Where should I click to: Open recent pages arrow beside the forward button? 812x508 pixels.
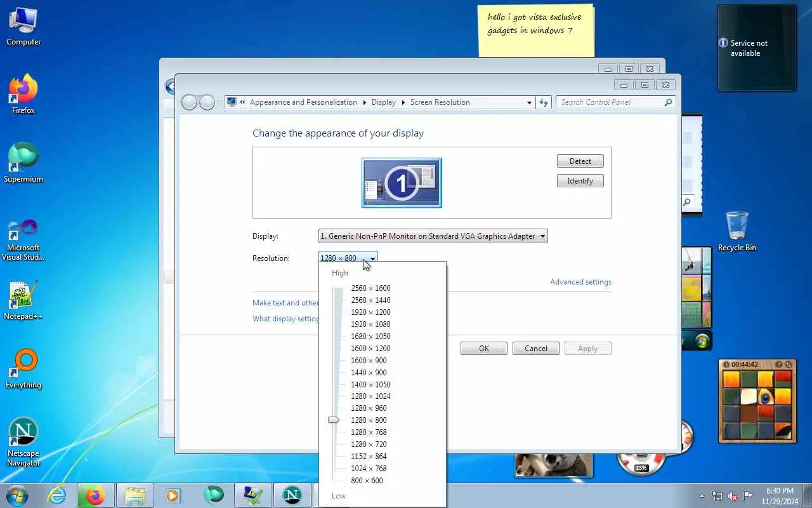tap(219, 102)
